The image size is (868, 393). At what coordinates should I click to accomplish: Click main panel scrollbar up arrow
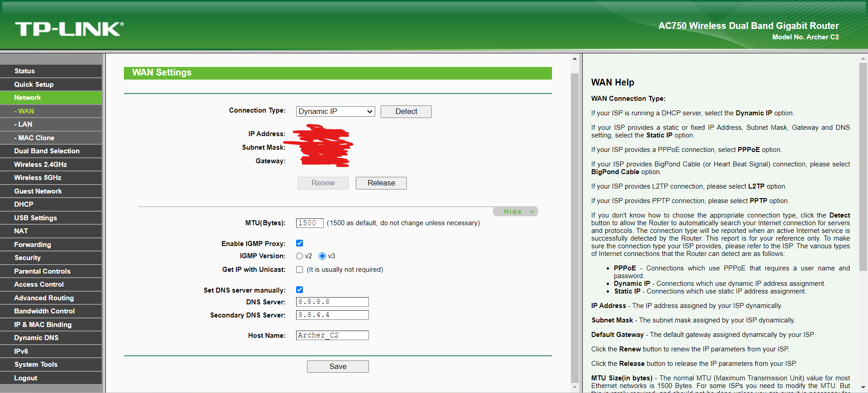(575, 59)
